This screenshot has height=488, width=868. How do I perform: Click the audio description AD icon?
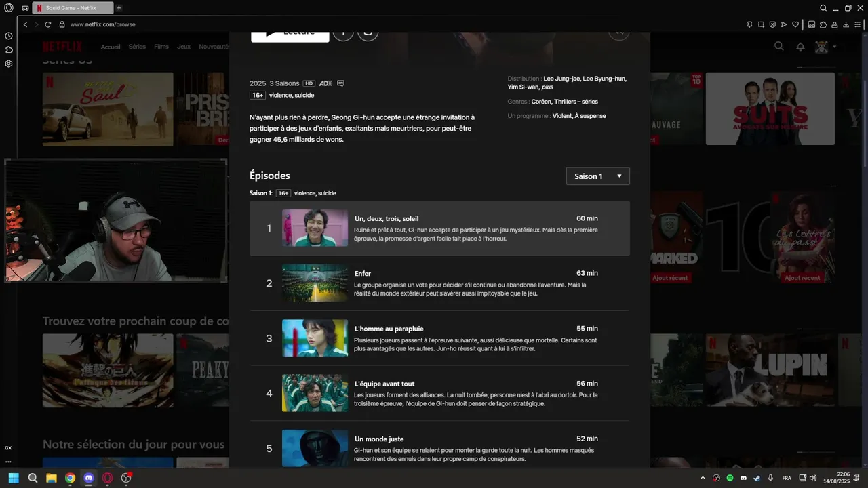tap(325, 83)
